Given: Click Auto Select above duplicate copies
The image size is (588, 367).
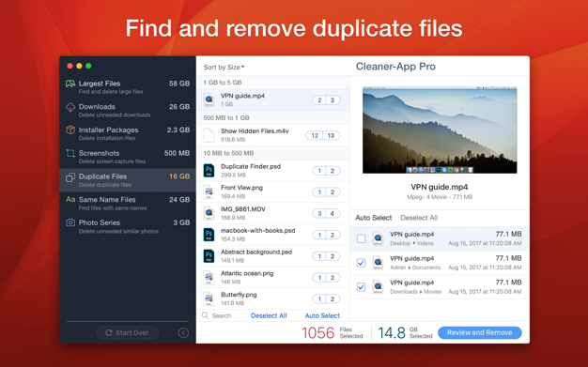Looking at the screenshot, I should point(374,218).
